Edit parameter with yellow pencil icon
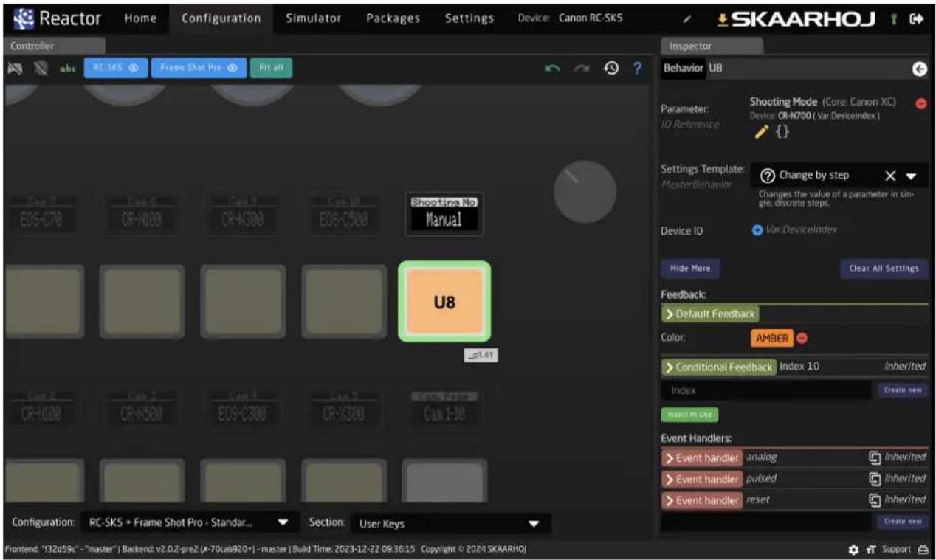Image resolution: width=936 pixels, height=560 pixels. coord(762,132)
